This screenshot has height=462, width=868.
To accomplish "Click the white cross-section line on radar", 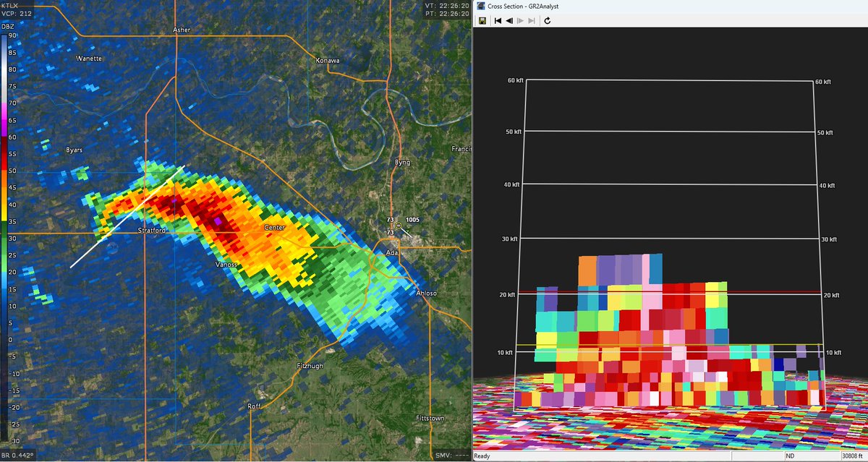I will (127, 216).
